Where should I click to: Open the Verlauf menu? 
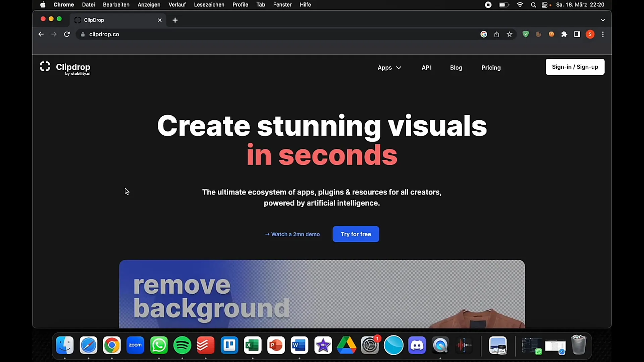tap(177, 5)
